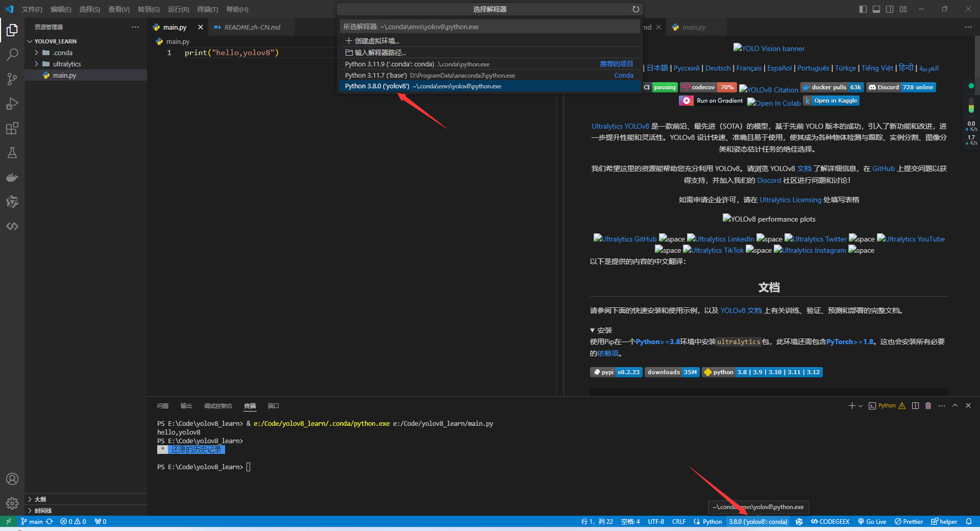Expand the ultralytics folder
The width and height of the screenshot is (980, 531).
point(37,64)
